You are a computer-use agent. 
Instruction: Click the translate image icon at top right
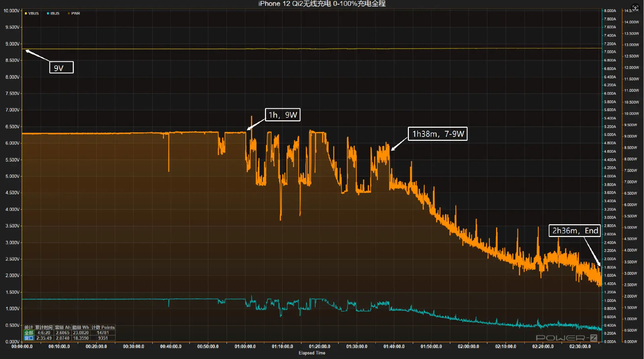[635, 8]
